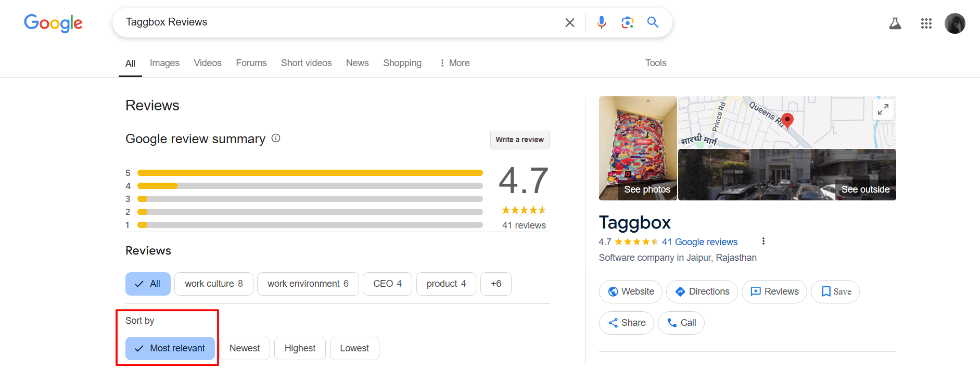Sort reviews by Newest
The width and height of the screenshot is (980, 368).
[x=244, y=348]
